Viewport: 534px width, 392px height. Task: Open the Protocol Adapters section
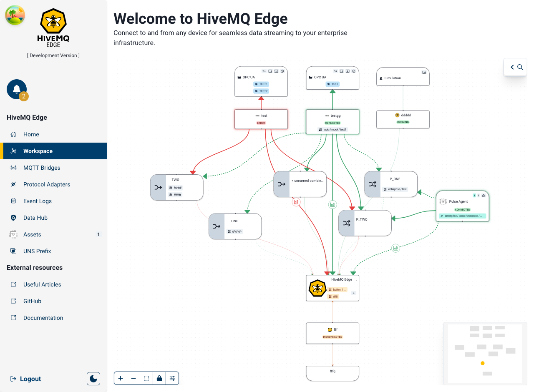14,184
